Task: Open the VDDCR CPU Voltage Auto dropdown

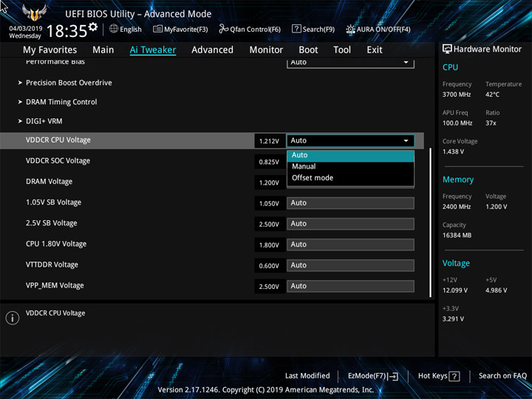Action: (350, 140)
